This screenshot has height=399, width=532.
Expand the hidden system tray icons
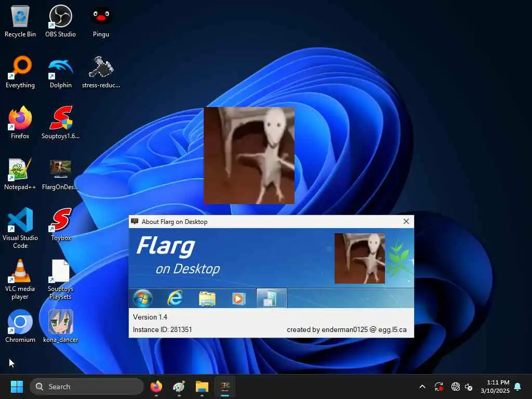click(422, 387)
